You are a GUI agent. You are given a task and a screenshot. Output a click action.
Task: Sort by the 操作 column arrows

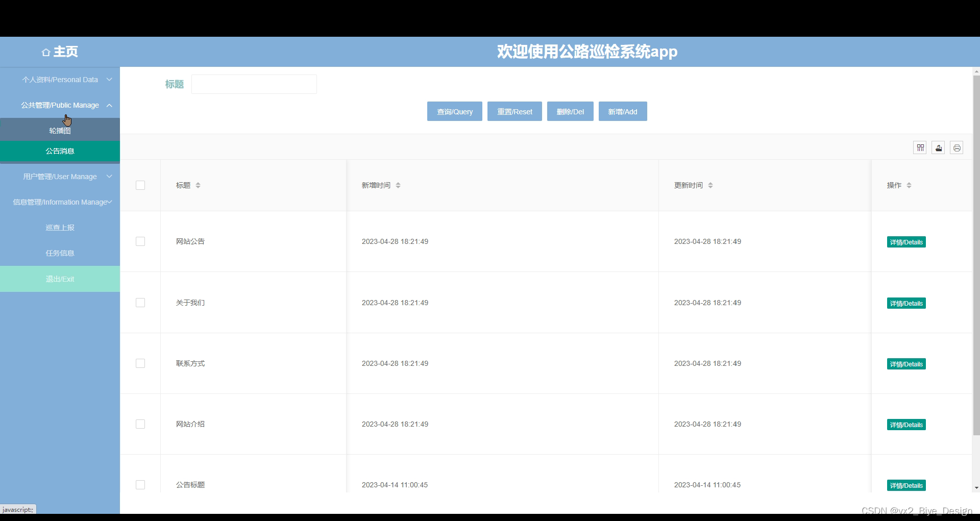(x=909, y=185)
